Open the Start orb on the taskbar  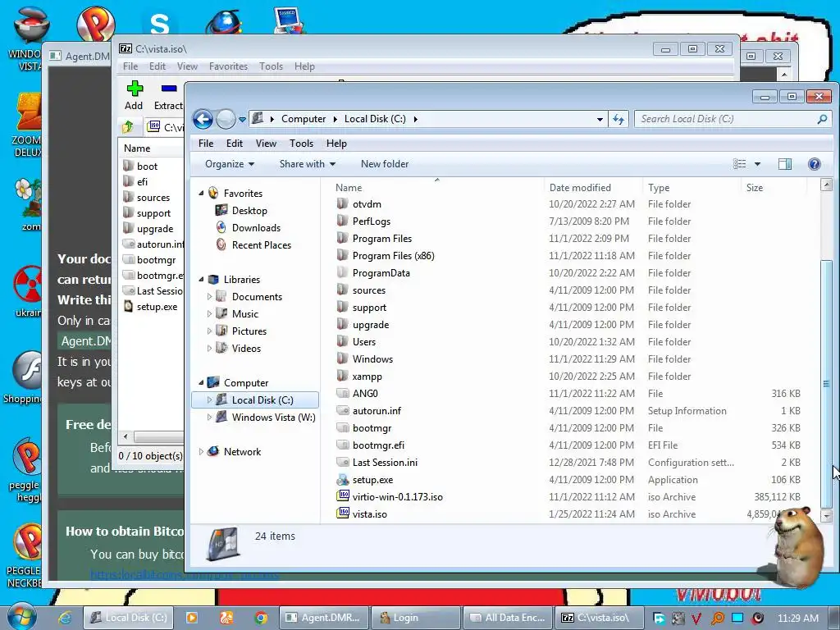point(22,616)
